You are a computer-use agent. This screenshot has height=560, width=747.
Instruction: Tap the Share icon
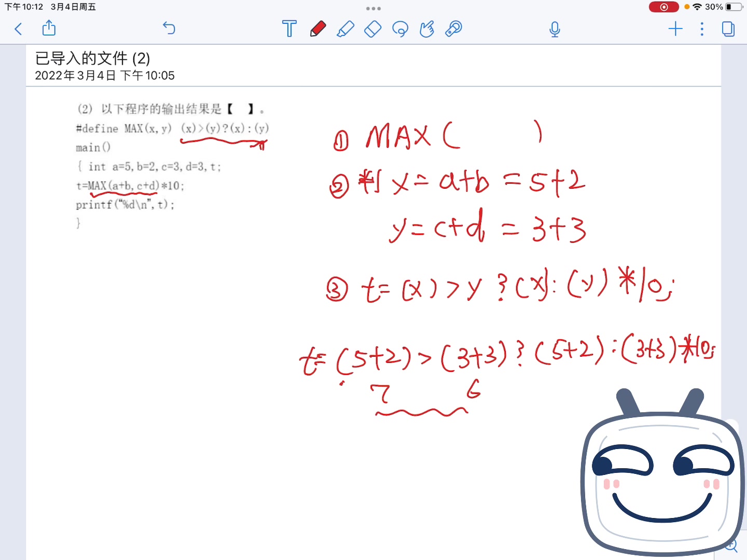pyautogui.click(x=49, y=29)
